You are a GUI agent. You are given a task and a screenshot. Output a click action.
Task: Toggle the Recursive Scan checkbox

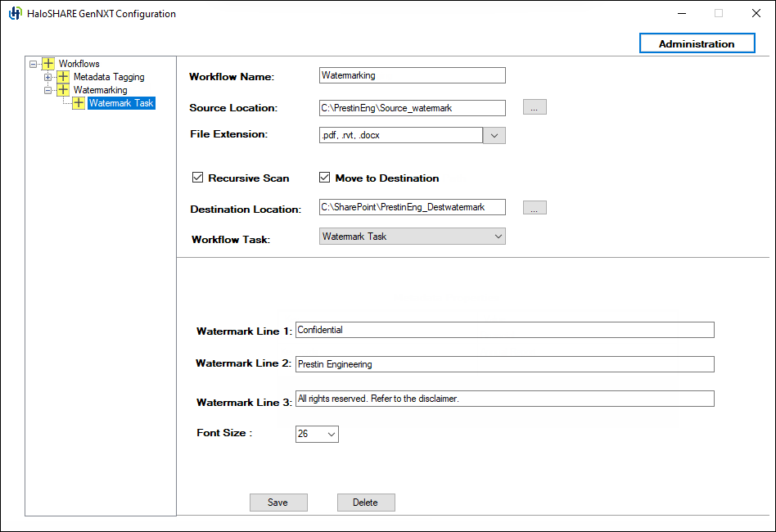[197, 177]
